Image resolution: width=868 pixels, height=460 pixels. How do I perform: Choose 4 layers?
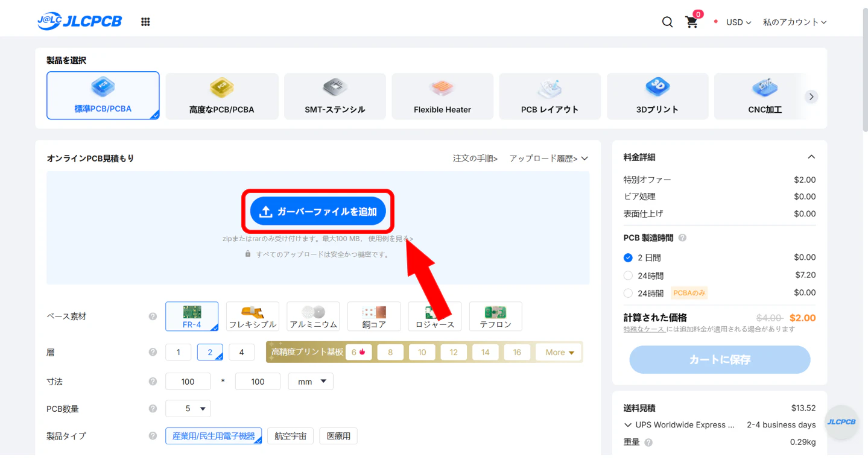tap(242, 352)
